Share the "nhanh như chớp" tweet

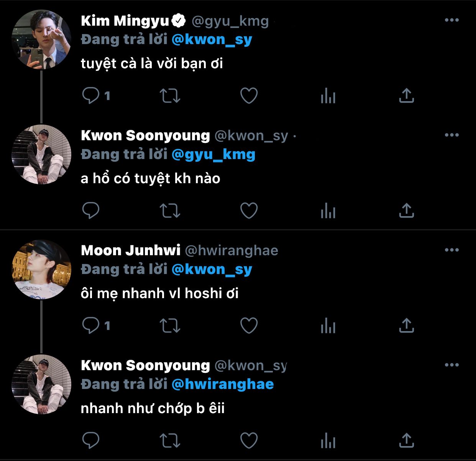(x=407, y=440)
